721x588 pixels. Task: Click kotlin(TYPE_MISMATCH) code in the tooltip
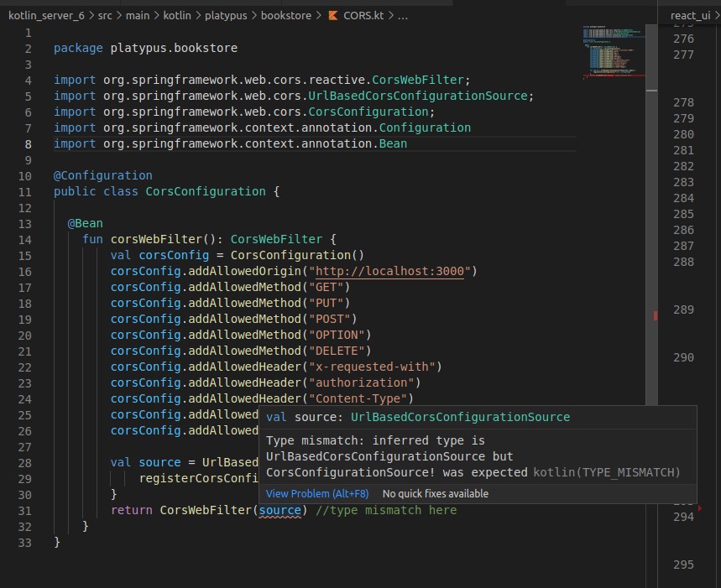(x=607, y=472)
